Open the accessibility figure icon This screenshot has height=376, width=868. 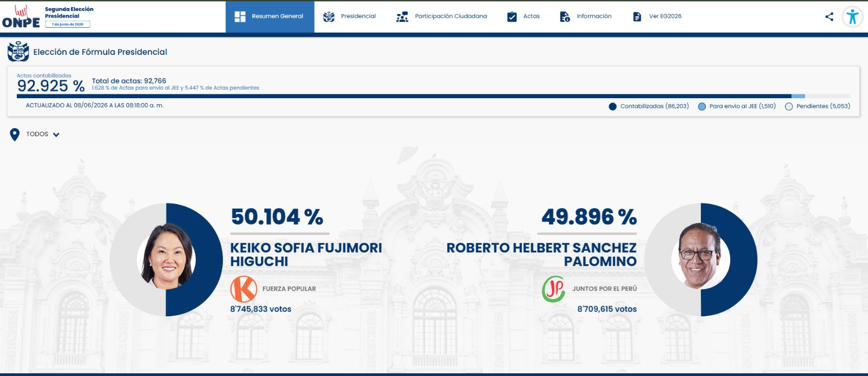(852, 17)
